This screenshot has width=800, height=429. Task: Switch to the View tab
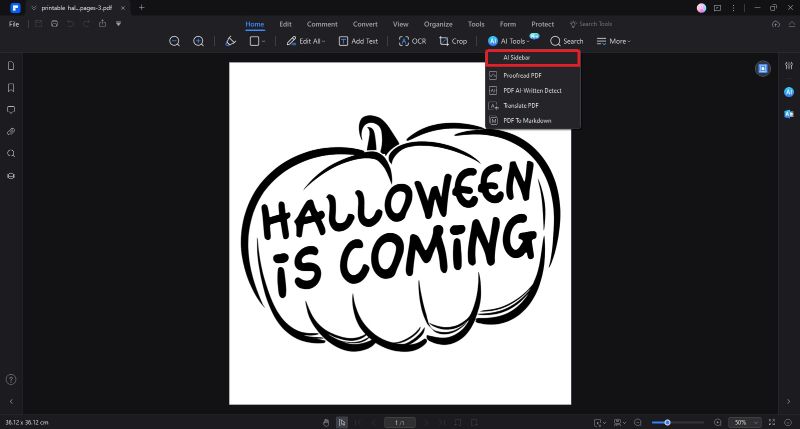tap(401, 24)
